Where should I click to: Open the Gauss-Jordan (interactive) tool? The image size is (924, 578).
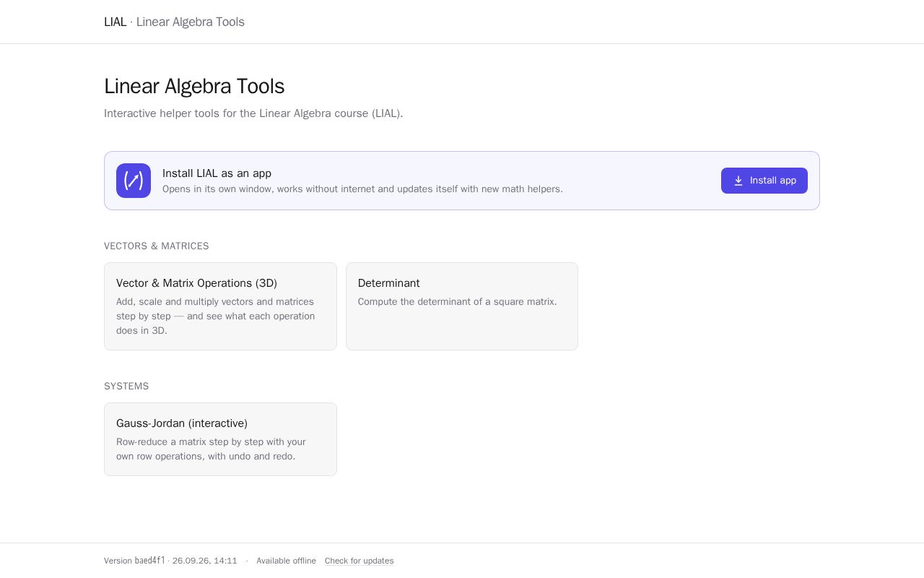pyautogui.click(x=220, y=439)
